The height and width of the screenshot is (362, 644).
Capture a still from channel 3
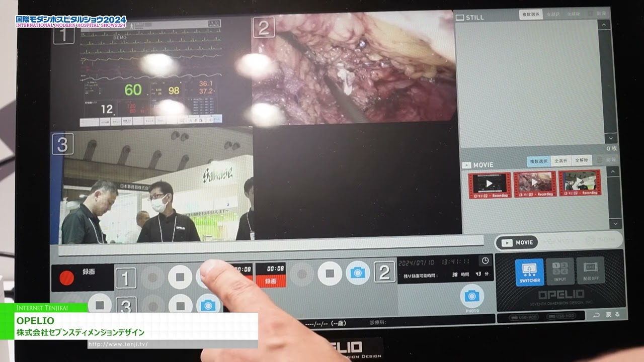[208, 305]
